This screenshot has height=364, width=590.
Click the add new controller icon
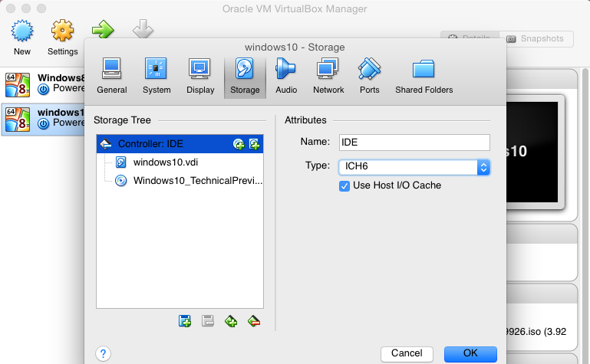[185, 321]
